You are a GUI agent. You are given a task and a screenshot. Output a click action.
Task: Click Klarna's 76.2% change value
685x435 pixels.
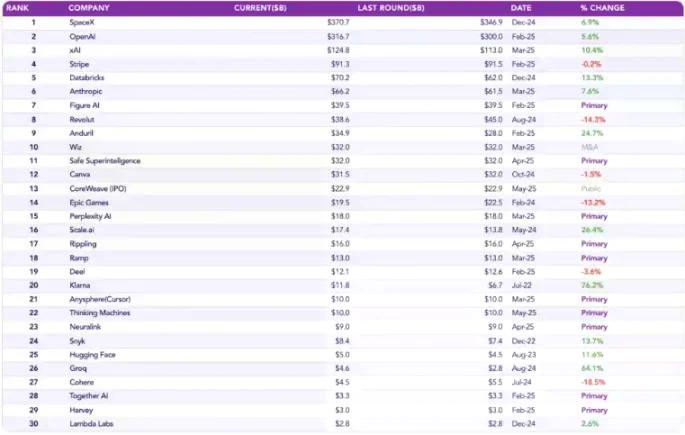(x=593, y=285)
